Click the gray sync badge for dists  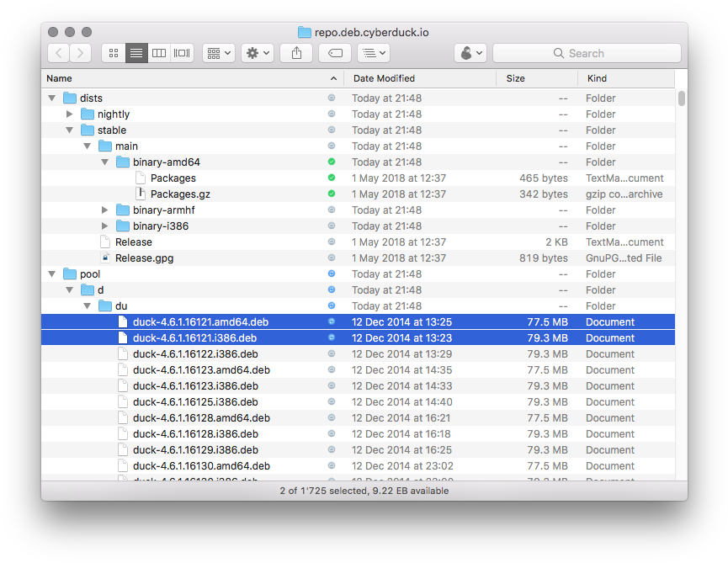332,98
